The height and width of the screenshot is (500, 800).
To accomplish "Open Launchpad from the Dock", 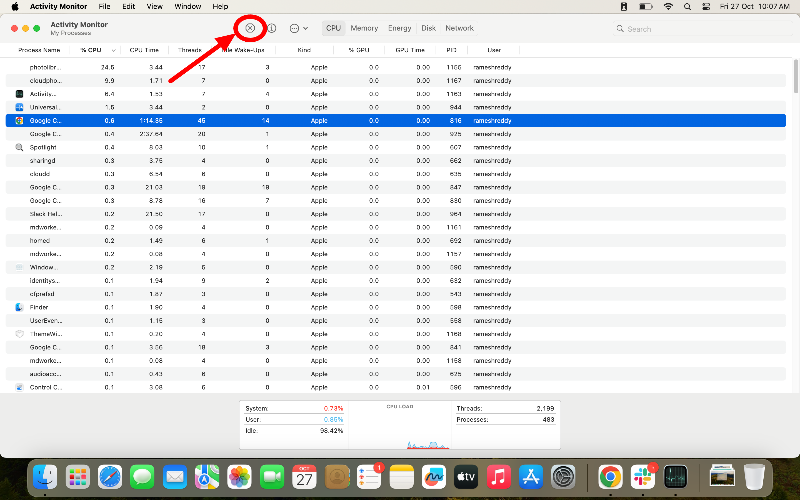I will (x=78, y=478).
